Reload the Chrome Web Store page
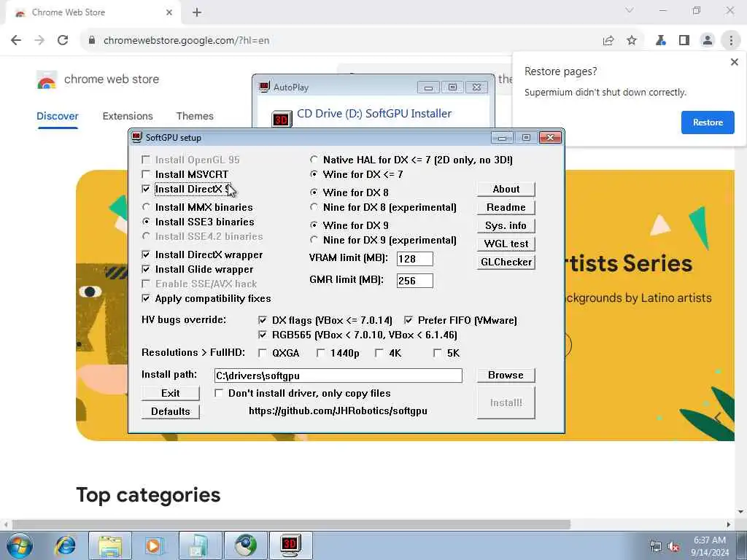Screen dimensions: 747x560 63,41
